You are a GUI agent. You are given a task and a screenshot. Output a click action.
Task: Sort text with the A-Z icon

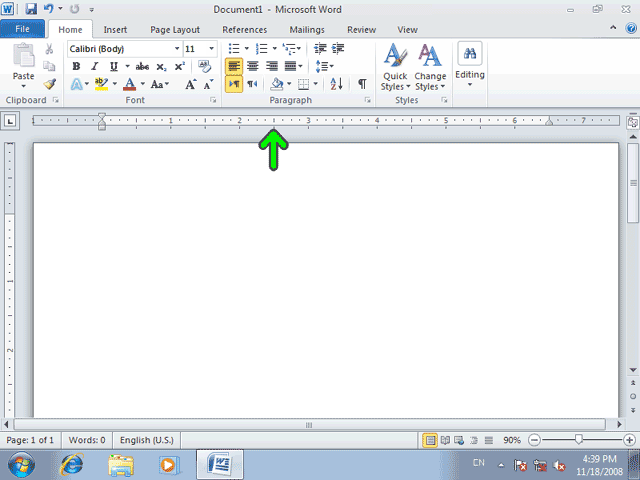click(x=336, y=84)
